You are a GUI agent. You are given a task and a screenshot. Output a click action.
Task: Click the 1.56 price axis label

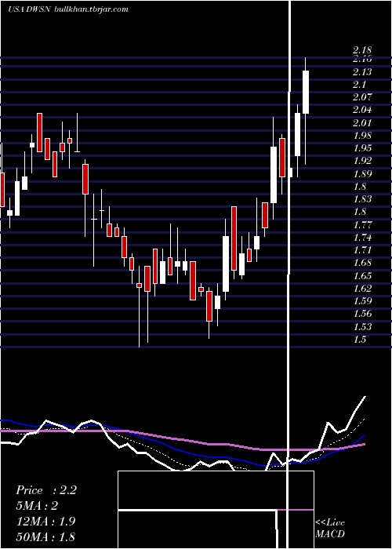pyautogui.click(x=362, y=314)
